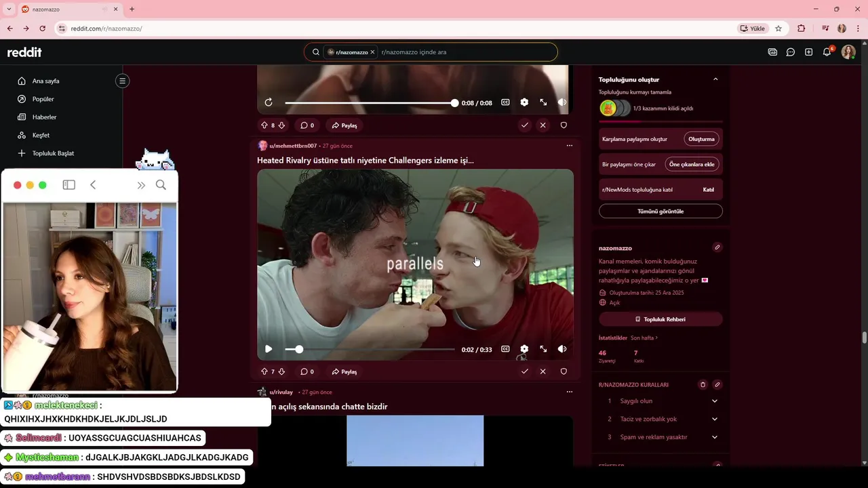Open u/rivulay profile link
Screen dimensions: 868x488
tap(281, 392)
